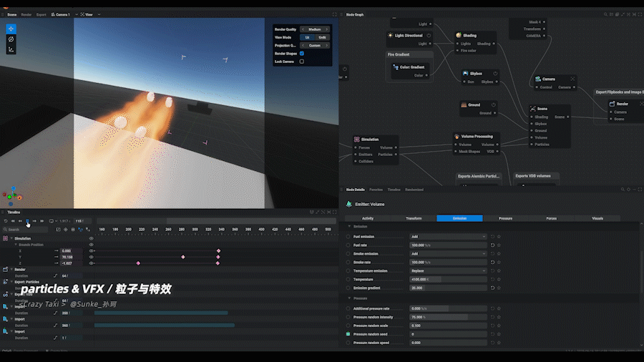Set View Mode to Unlit
644x362 pixels.
click(322, 37)
